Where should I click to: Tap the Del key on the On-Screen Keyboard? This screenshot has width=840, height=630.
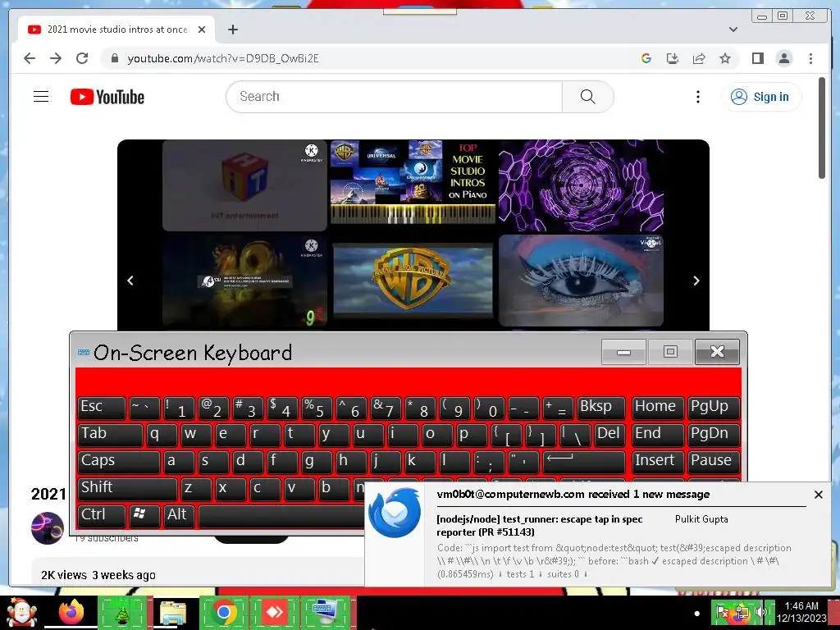coord(609,435)
